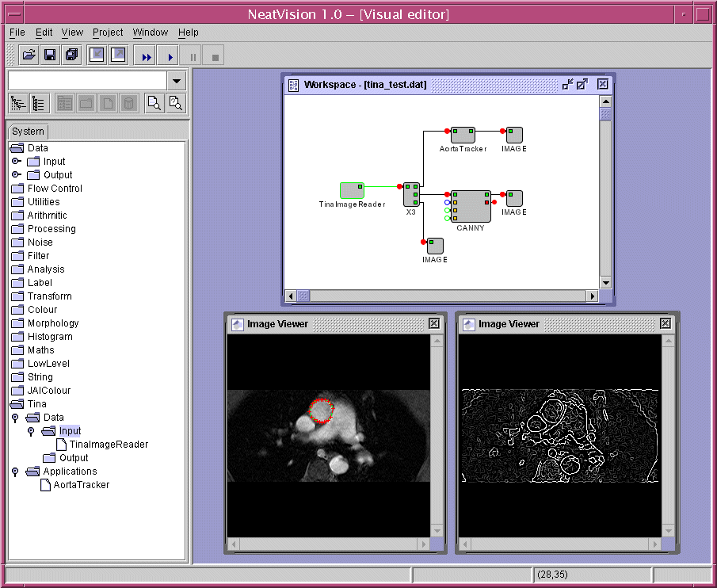Open the Window menu
This screenshot has width=717, height=588.
click(150, 32)
